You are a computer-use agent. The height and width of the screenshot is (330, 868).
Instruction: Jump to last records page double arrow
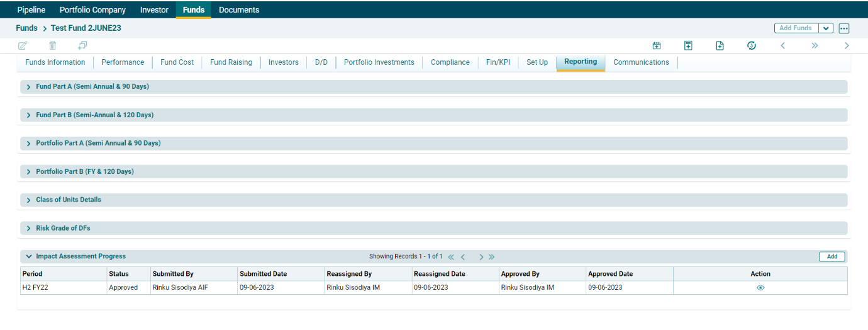(492, 257)
